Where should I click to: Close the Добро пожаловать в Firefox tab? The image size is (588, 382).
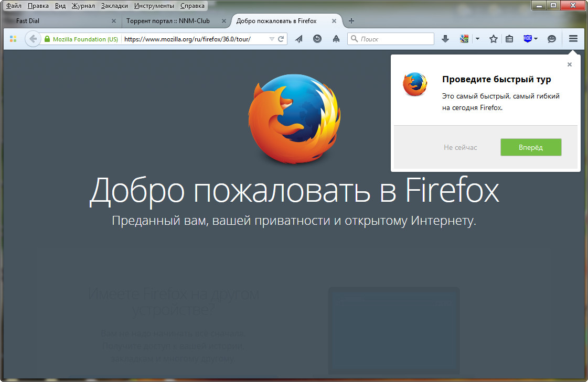(x=334, y=21)
